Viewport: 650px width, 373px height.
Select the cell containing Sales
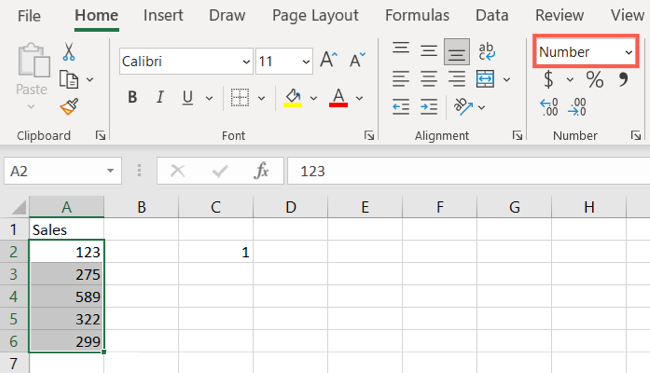[x=66, y=229]
